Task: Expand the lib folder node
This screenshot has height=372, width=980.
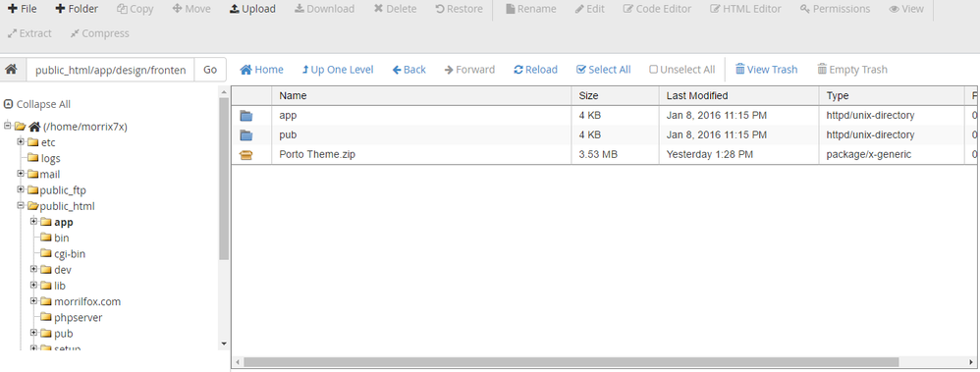Action: 34,285
